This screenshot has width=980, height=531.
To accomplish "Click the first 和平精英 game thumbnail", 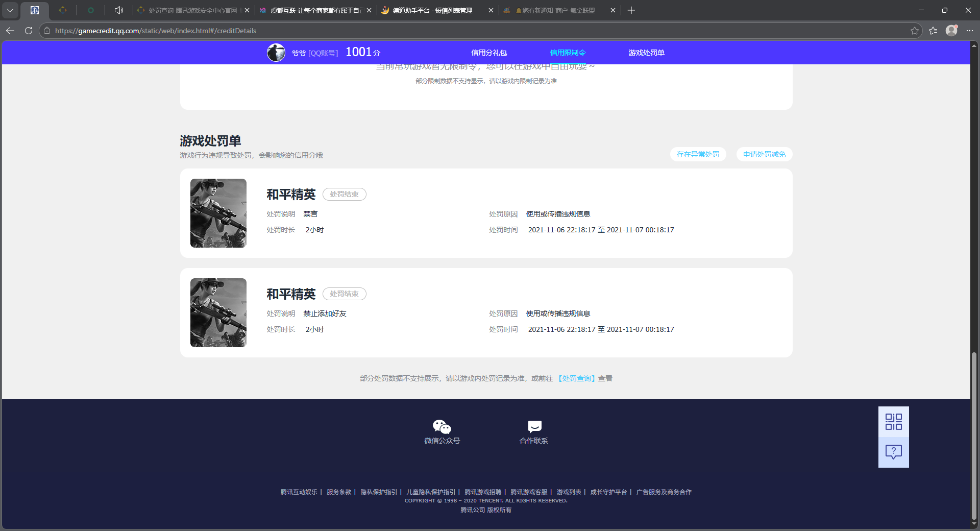I will 218,213.
